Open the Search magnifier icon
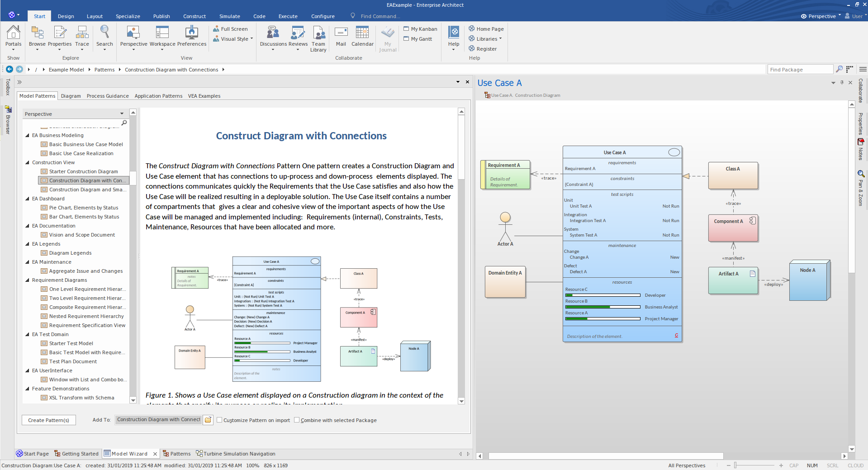Image resolution: width=868 pixels, height=470 pixels. [x=104, y=38]
